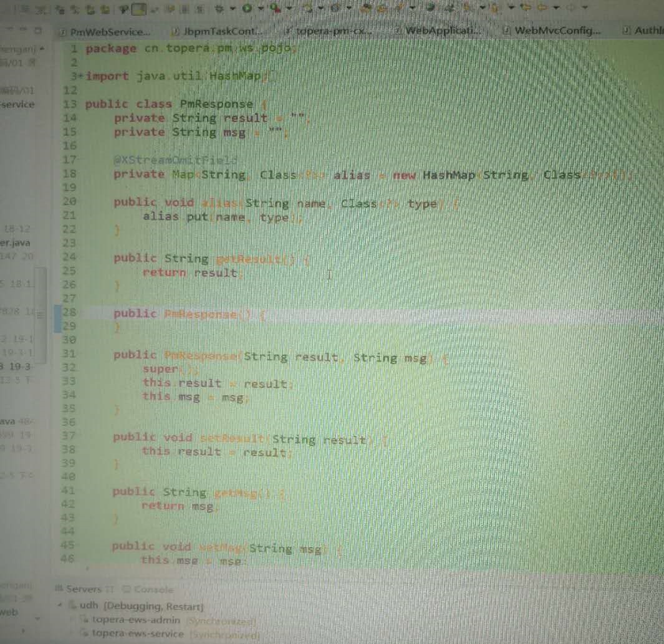Minimize the left package explorer panel
This screenshot has height=644, width=664.
22,30
